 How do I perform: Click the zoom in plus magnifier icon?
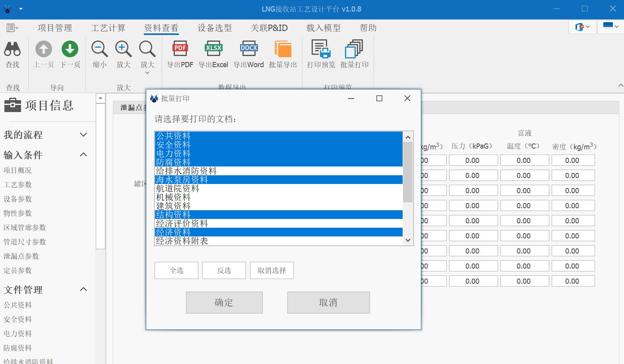coord(123,49)
